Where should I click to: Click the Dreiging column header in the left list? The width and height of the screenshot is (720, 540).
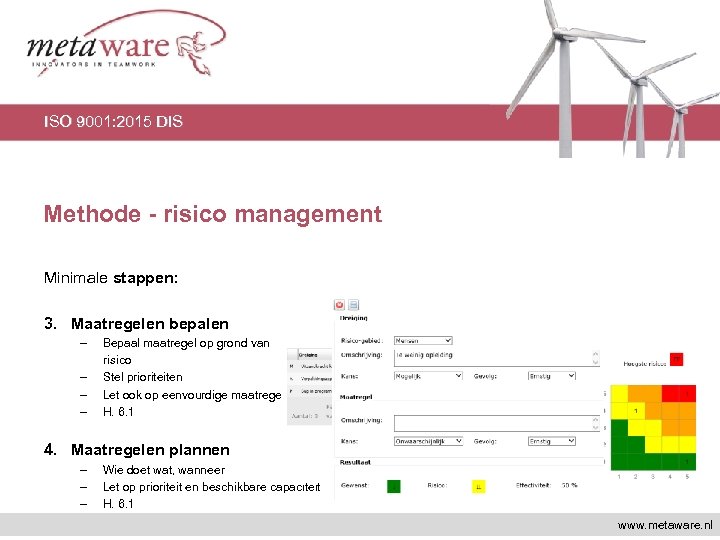[314, 355]
